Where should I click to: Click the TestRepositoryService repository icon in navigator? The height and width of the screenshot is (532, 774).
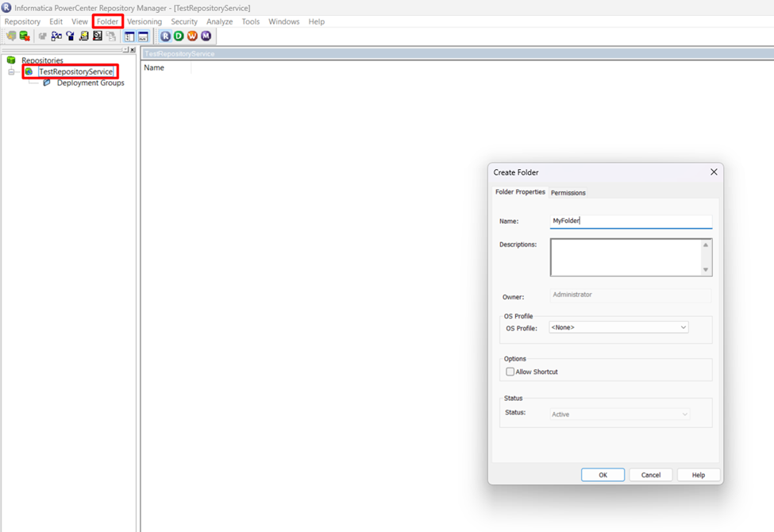click(29, 71)
